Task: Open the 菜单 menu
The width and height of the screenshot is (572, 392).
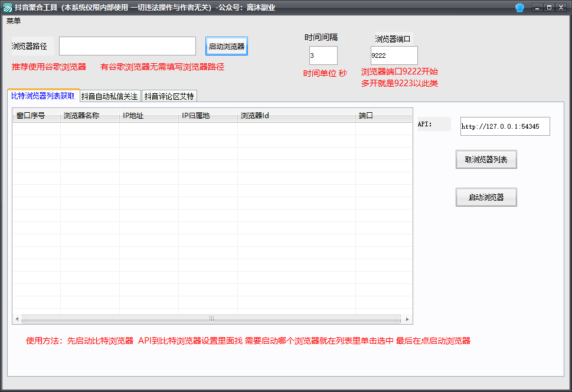Action: 13,21
